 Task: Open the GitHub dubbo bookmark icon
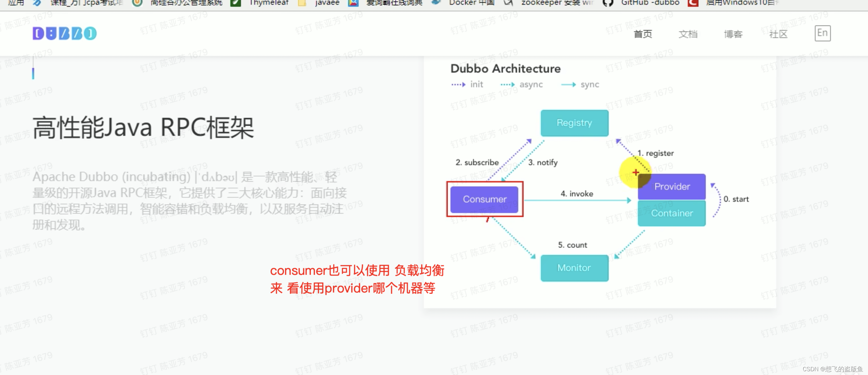(607, 3)
